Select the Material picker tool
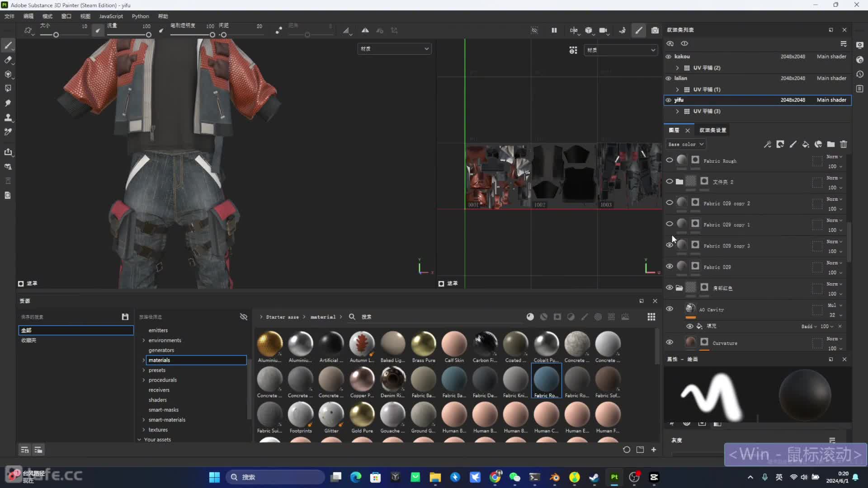 pyautogui.click(x=8, y=132)
